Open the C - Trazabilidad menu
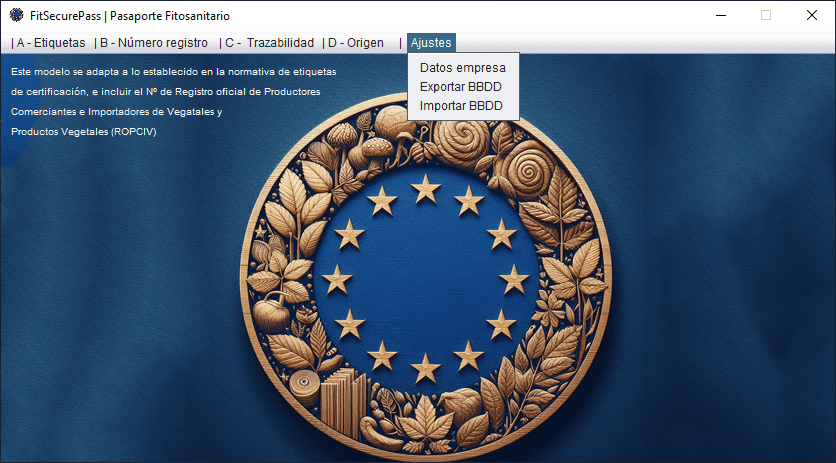Viewport: 836px width, 463px height. (x=267, y=43)
